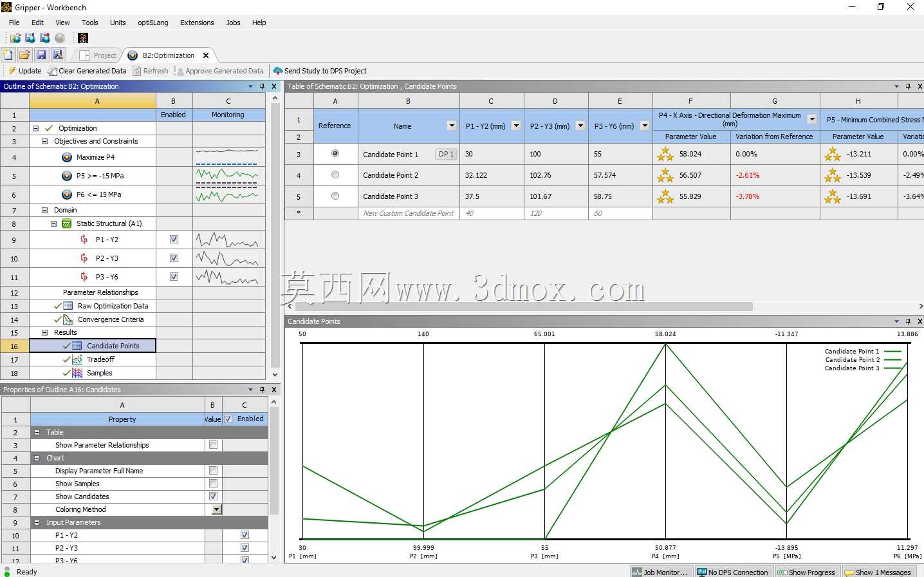Click the Update button
924x577 pixels.
point(24,71)
